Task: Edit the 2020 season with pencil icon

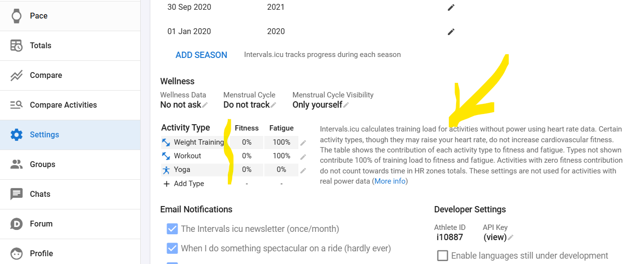Action: pos(451,32)
